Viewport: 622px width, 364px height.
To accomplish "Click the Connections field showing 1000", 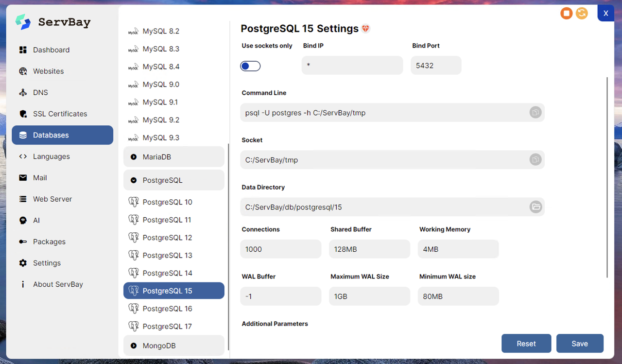I will (x=281, y=249).
